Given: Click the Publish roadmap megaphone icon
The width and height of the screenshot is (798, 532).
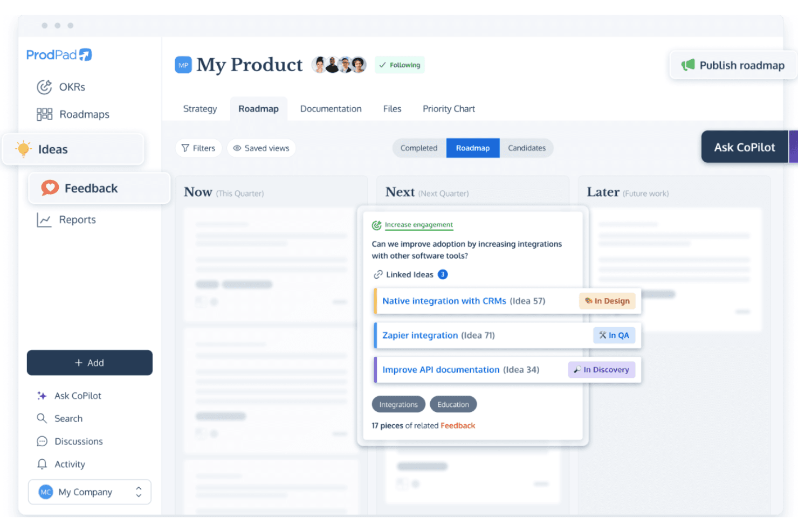Looking at the screenshot, I should [x=688, y=65].
